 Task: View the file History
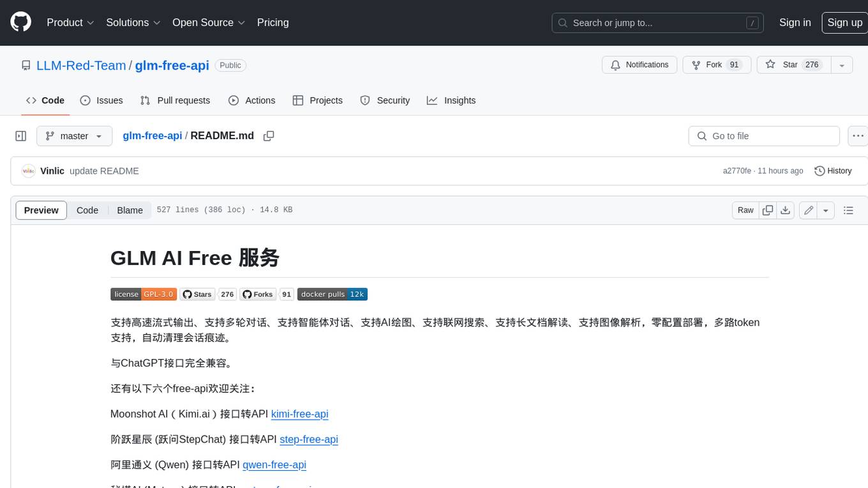coord(833,171)
